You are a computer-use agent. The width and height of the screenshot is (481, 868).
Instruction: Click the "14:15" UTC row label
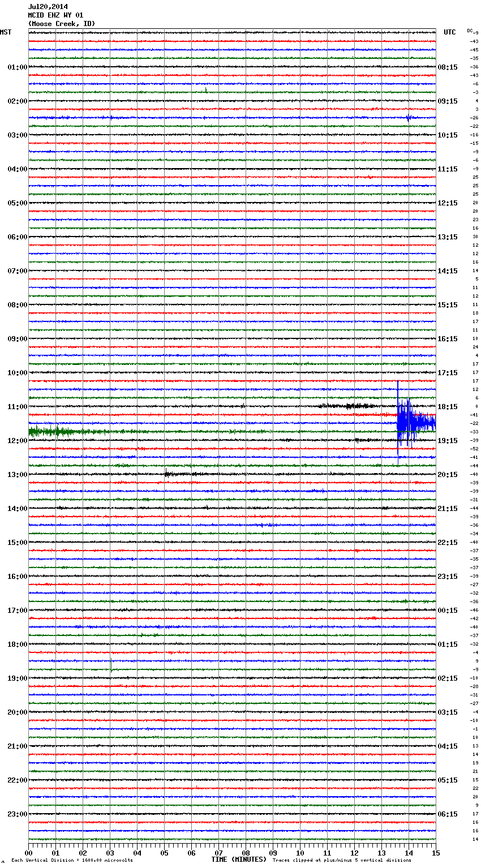pos(448,271)
